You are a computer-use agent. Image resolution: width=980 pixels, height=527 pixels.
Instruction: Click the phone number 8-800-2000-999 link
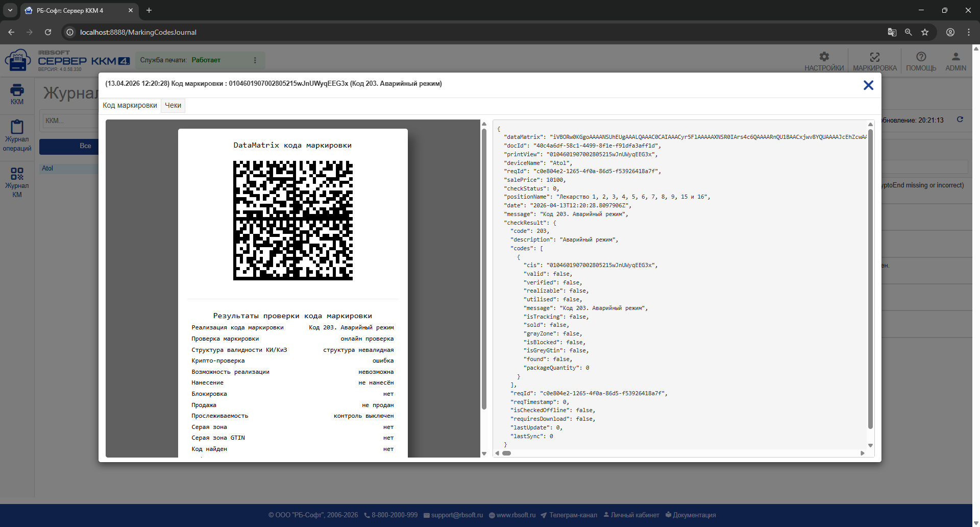click(391, 515)
